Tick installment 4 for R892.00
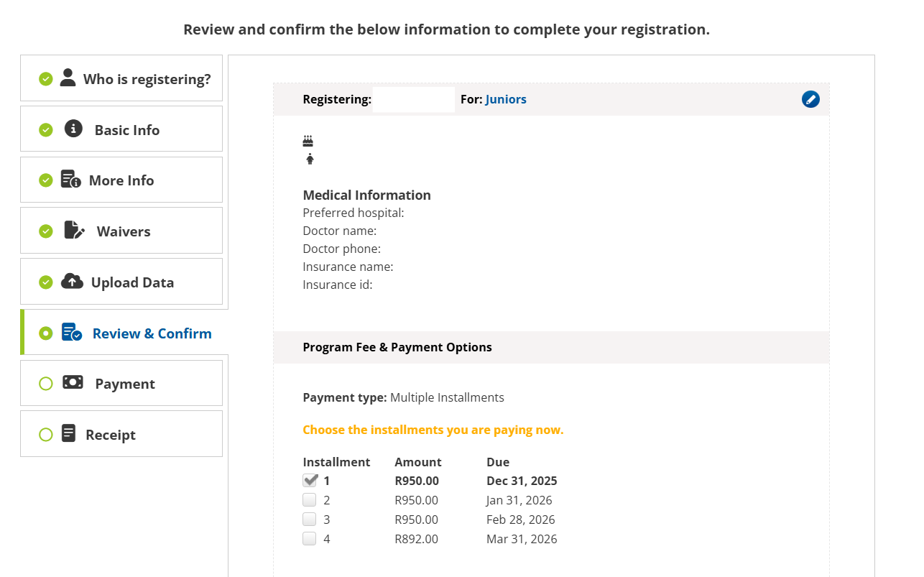924x577 pixels. (310, 539)
